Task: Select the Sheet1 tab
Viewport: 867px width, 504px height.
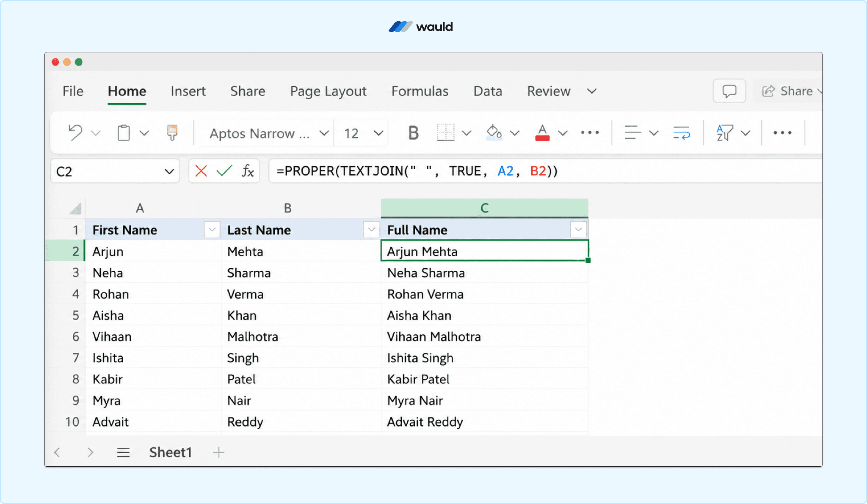Action: click(x=171, y=452)
